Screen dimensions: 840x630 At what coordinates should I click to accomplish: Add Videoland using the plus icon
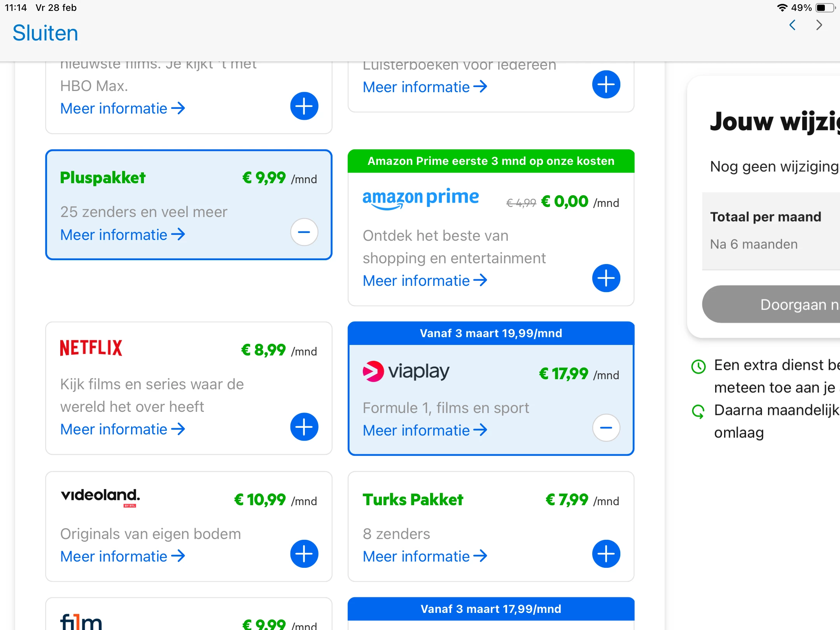[304, 554]
